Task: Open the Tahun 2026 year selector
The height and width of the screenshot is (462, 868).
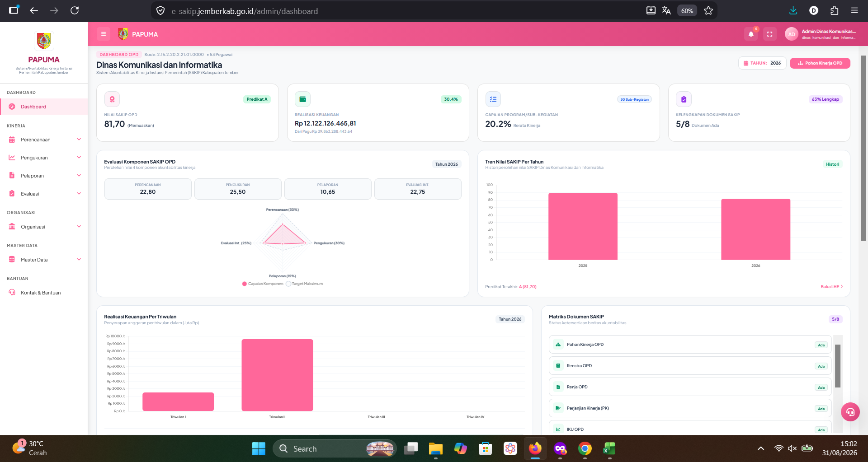Action: click(763, 63)
